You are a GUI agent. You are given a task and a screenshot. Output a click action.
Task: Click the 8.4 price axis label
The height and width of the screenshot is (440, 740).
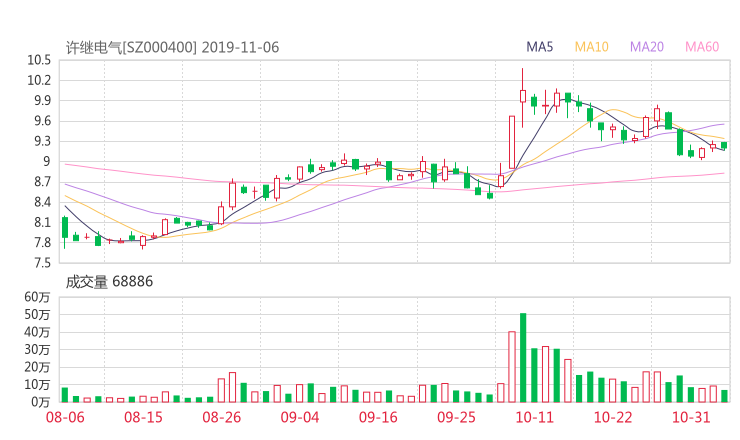42,202
